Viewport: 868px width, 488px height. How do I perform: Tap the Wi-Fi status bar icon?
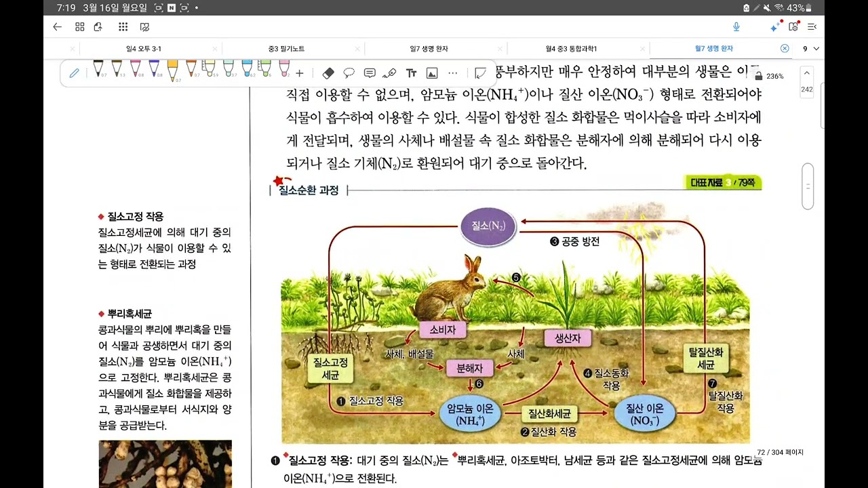click(x=778, y=8)
